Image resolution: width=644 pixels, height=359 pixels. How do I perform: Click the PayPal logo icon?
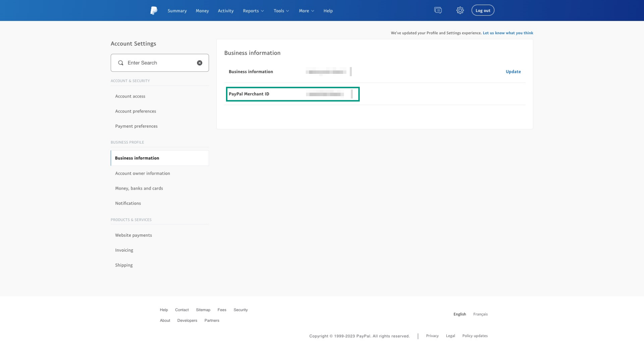coord(154,10)
